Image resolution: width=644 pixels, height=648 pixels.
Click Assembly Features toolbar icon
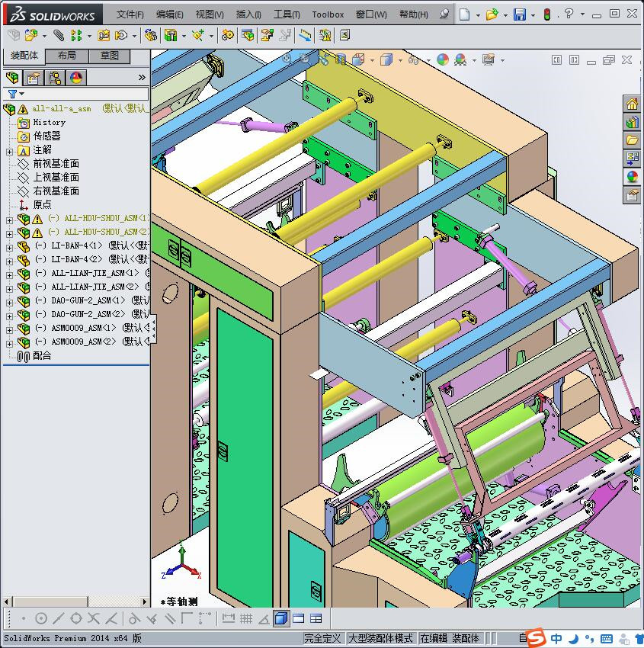pos(170,36)
